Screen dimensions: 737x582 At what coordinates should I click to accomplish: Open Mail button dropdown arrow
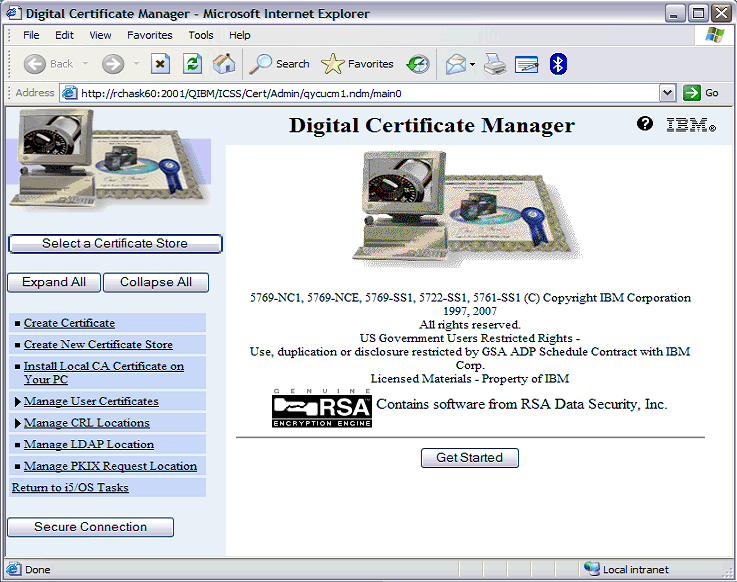(x=472, y=64)
